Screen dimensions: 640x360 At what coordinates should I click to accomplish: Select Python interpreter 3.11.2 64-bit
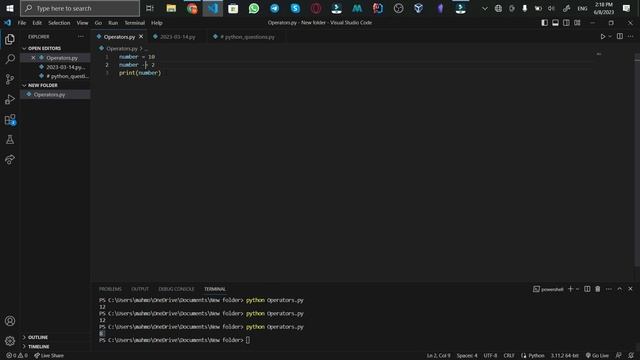(564, 356)
